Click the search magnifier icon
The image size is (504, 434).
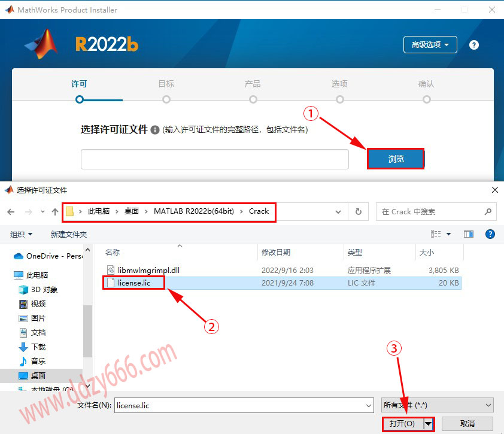pyautogui.click(x=488, y=211)
